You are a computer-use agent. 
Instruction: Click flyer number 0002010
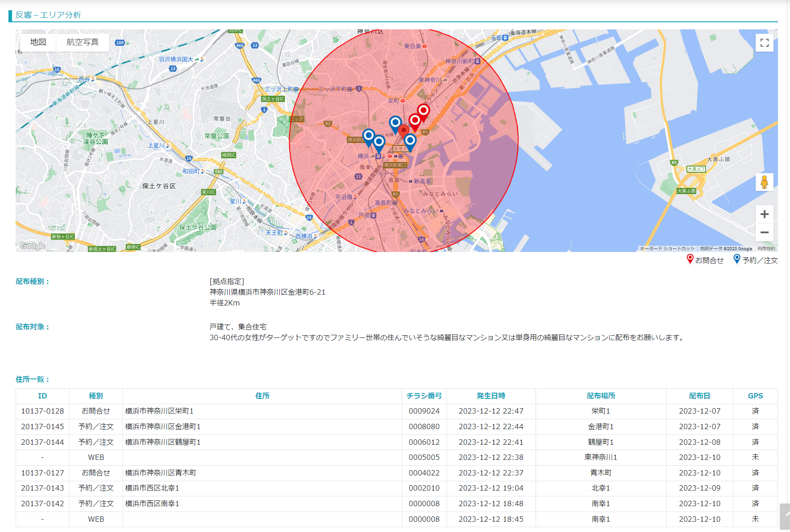(424, 488)
